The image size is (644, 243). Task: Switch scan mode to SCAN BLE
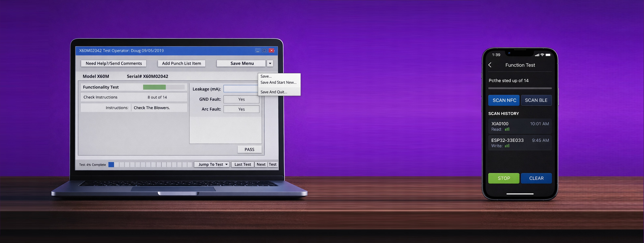(x=536, y=100)
